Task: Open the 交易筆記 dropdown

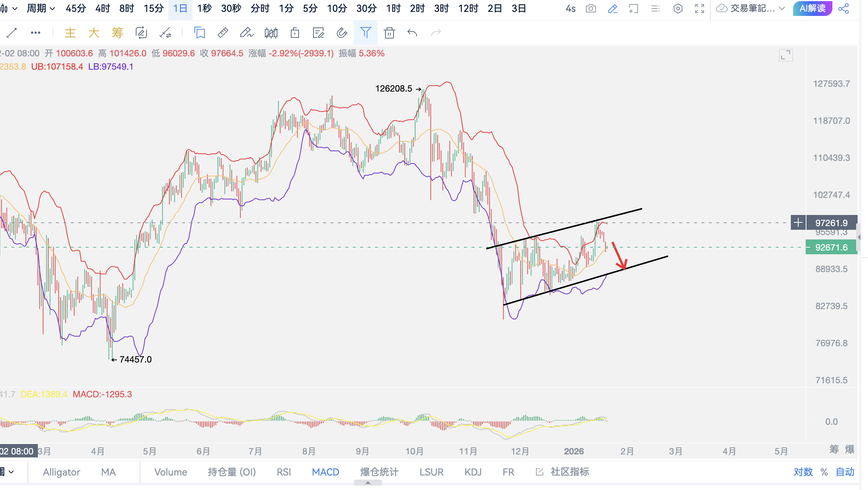Action: click(753, 9)
